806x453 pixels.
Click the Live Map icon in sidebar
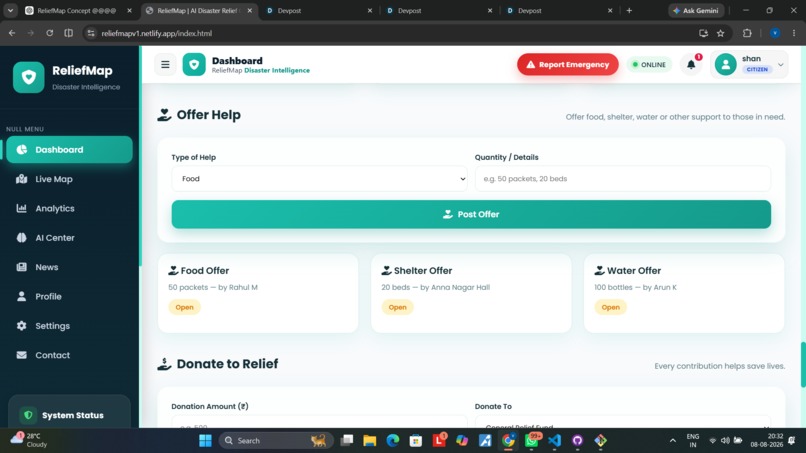22,179
